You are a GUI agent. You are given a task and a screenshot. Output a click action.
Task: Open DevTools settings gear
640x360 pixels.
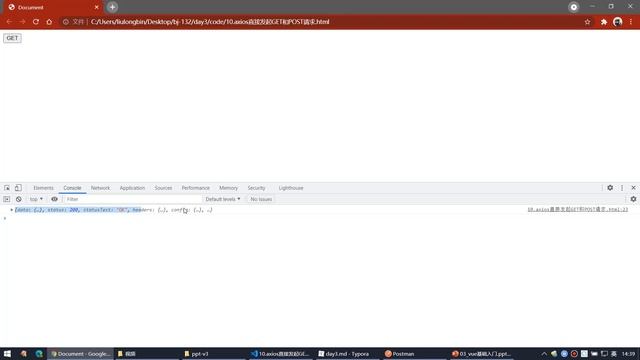(610, 188)
